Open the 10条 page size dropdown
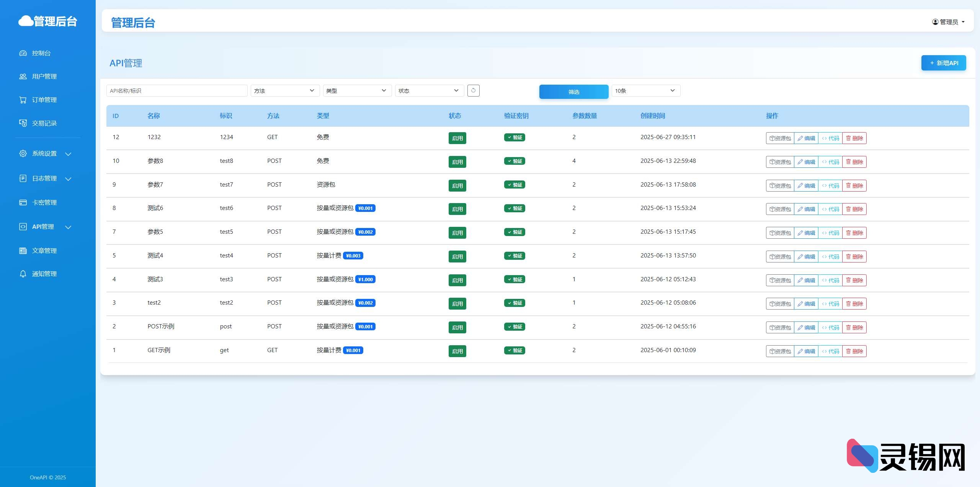980x487 pixels. [x=645, y=91]
